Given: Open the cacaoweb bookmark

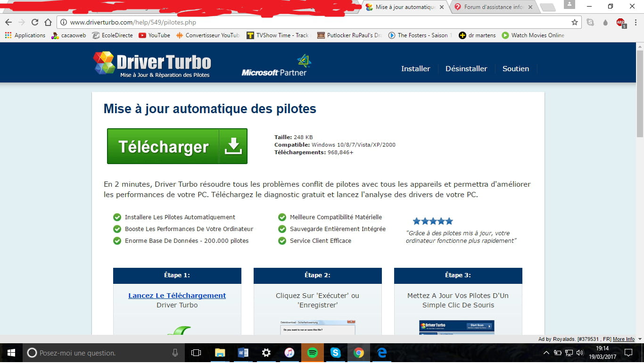Looking at the screenshot, I should [x=69, y=35].
